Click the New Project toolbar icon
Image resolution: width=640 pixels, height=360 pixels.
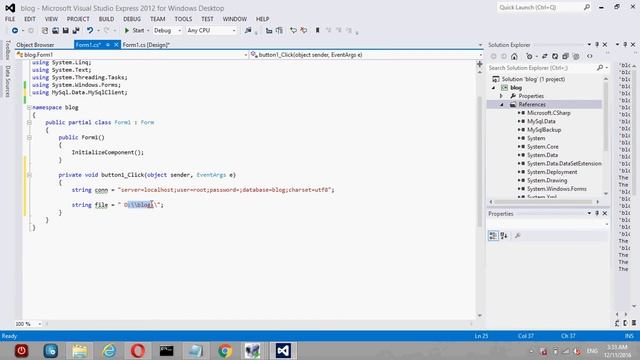(x=45, y=30)
